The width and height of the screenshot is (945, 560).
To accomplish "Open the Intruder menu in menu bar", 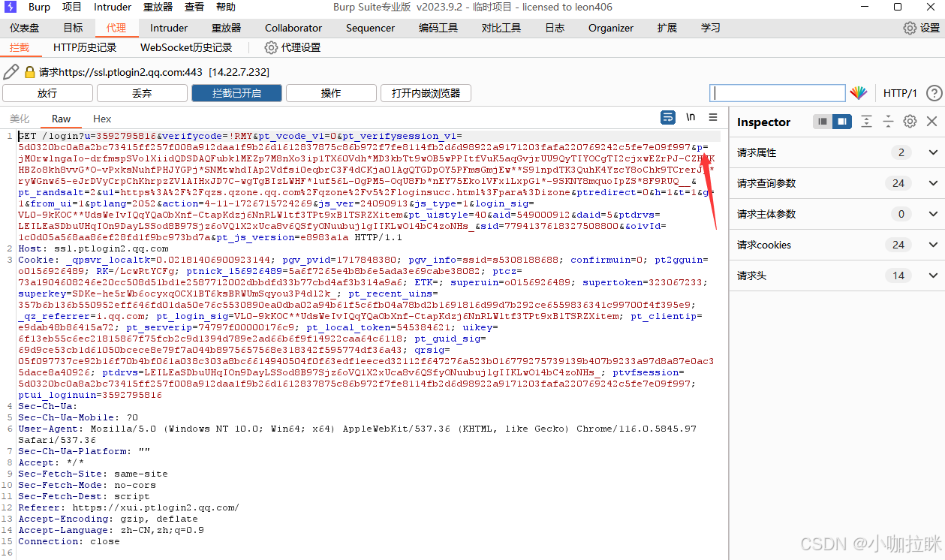I will click(113, 7).
